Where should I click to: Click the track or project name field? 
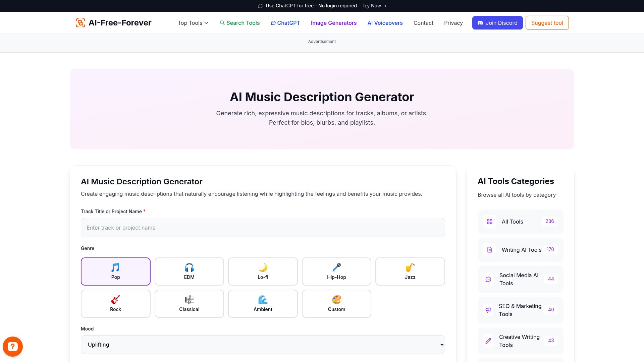263,228
